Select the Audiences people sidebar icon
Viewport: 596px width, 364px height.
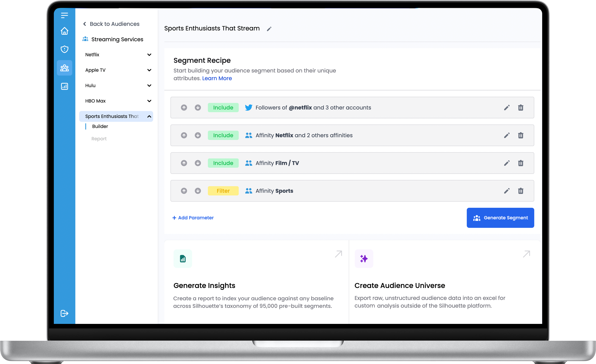64,68
